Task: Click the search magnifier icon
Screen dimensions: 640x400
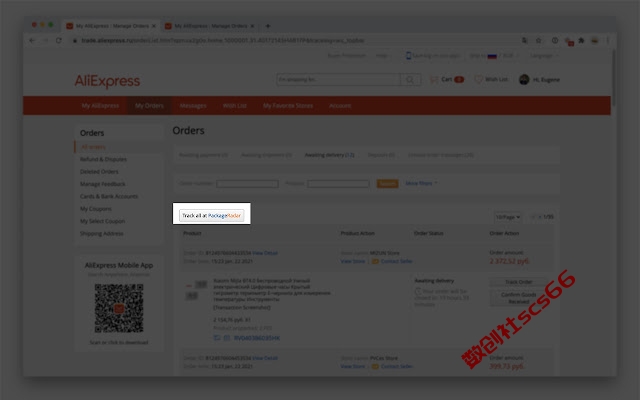Action: (410, 80)
